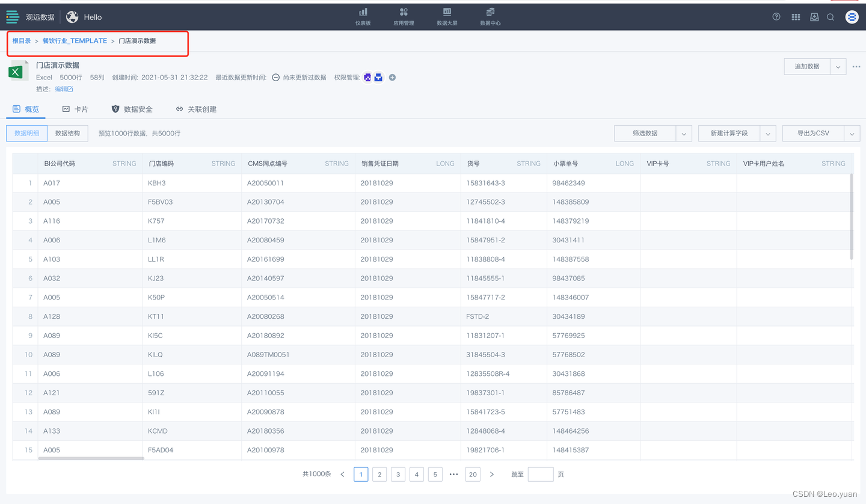Click the green Excel file icon
The width and height of the screenshot is (866, 504).
17,72
